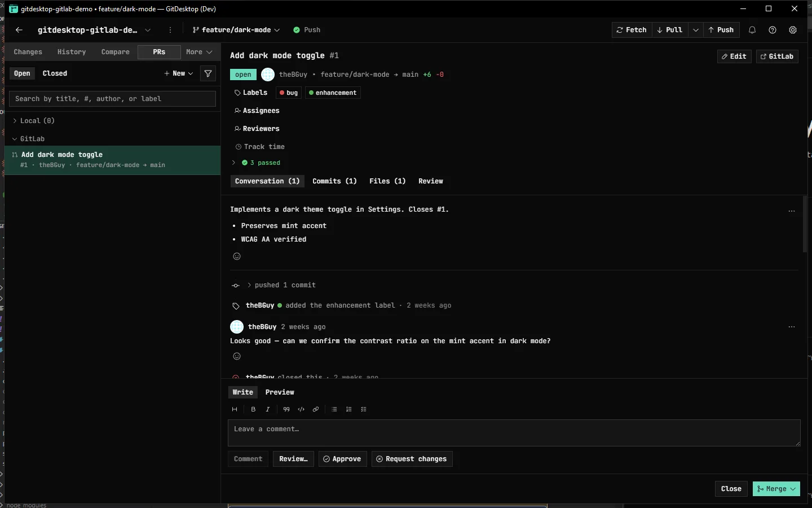Image resolution: width=812 pixels, height=508 pixels.
Task: Switch editor to Write mode
Action: (x=243, y=392)
